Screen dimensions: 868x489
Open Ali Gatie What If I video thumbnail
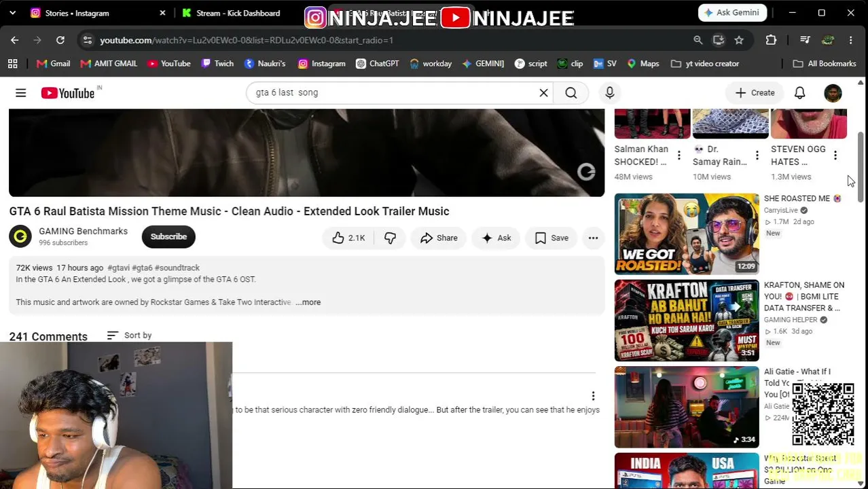coord(687,407)
